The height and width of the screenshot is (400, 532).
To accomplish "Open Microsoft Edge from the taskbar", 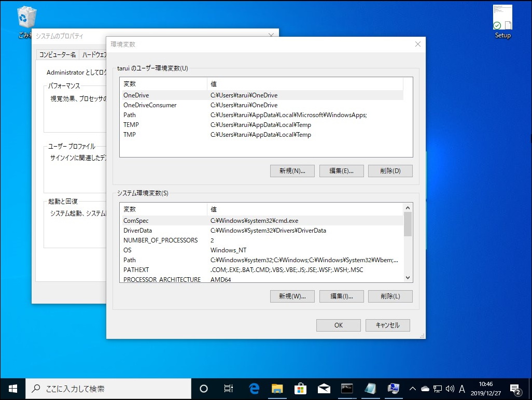I will point(254,389).
